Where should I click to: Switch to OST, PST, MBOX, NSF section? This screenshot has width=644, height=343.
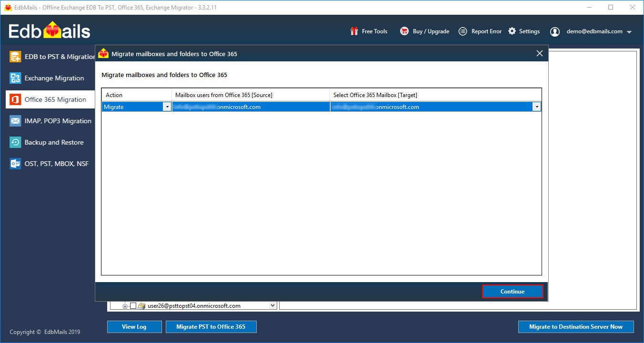pos(50,164)
